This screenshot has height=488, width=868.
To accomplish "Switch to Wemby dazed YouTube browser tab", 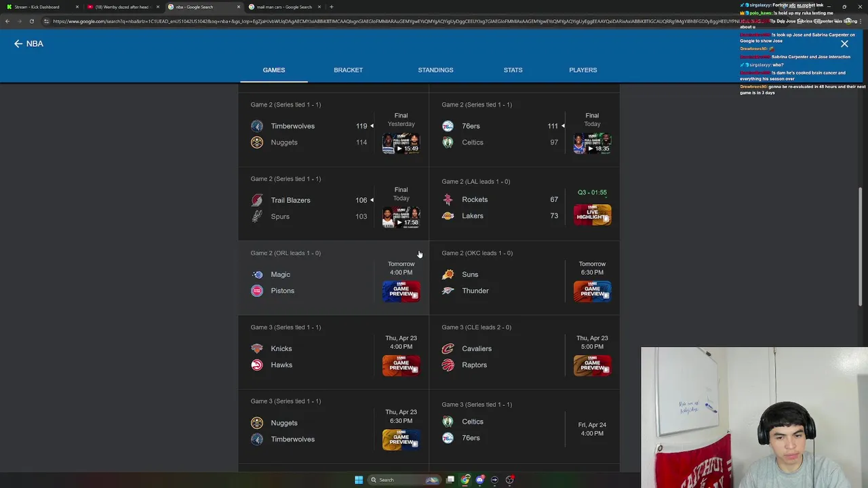I will (122, 7).
